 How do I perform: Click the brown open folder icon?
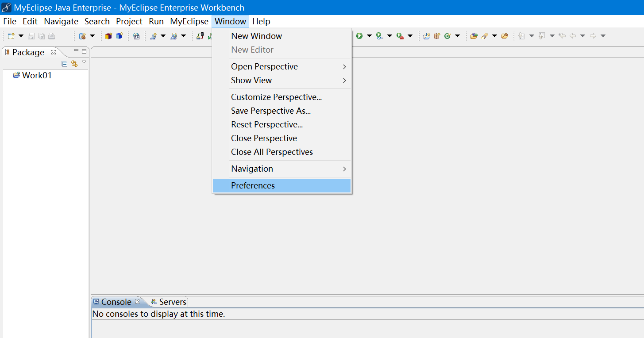pos(505,36)
